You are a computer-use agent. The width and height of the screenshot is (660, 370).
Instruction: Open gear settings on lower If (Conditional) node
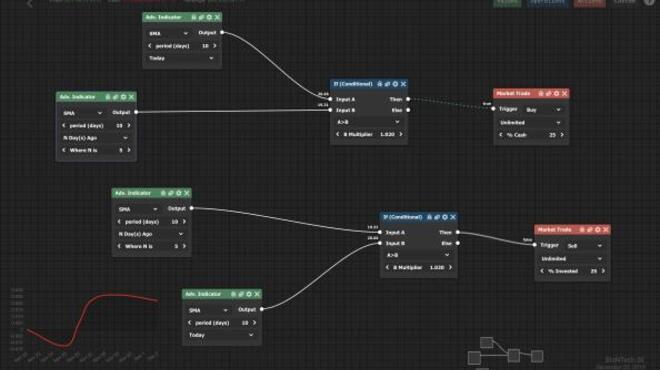pos(445,217)
